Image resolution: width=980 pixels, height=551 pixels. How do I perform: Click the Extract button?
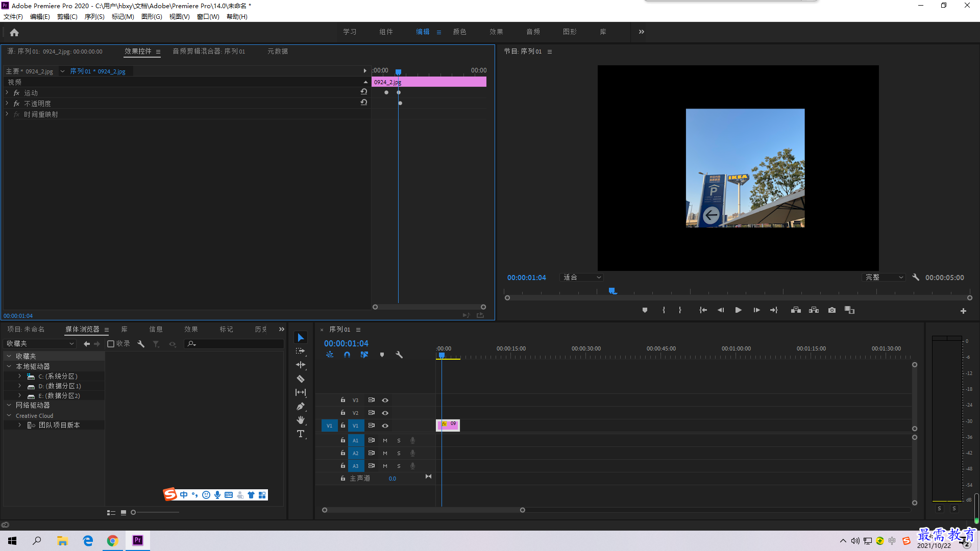pos(814,310)
